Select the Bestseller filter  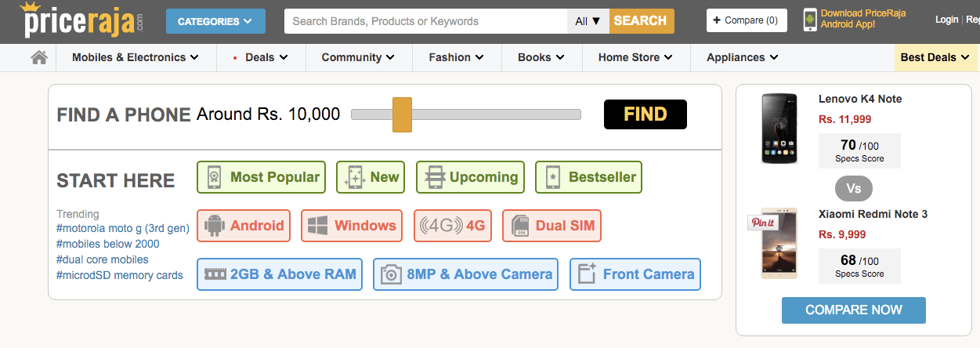point(588,177)
